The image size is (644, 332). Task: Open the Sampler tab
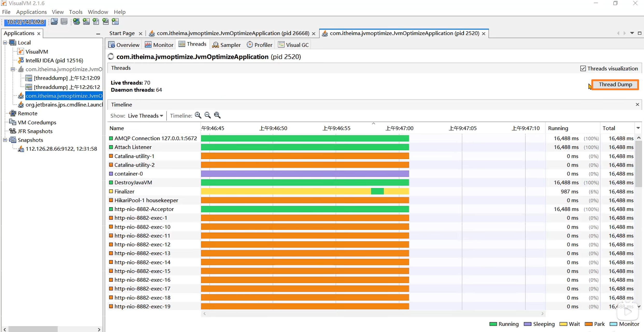tap(227, 45)
